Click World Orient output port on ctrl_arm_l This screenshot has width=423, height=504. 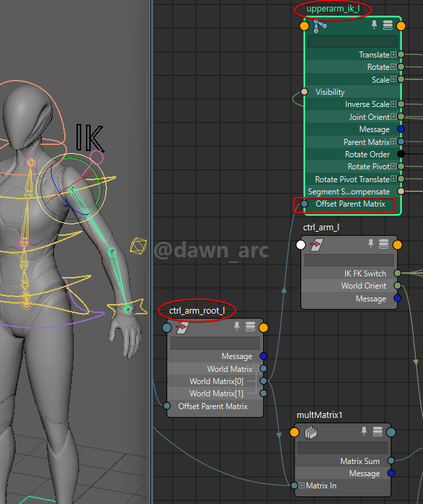point(397,286)
